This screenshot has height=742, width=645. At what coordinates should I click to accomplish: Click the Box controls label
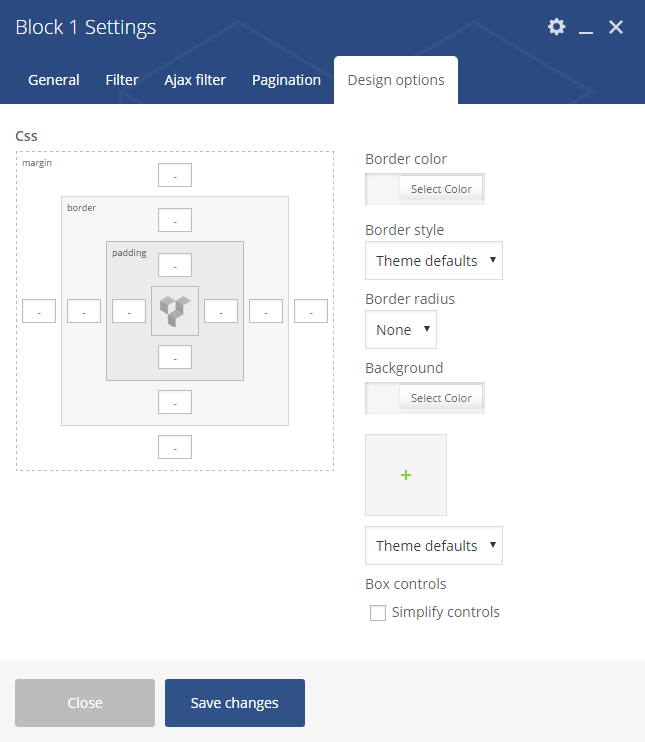tap(406, 584)
